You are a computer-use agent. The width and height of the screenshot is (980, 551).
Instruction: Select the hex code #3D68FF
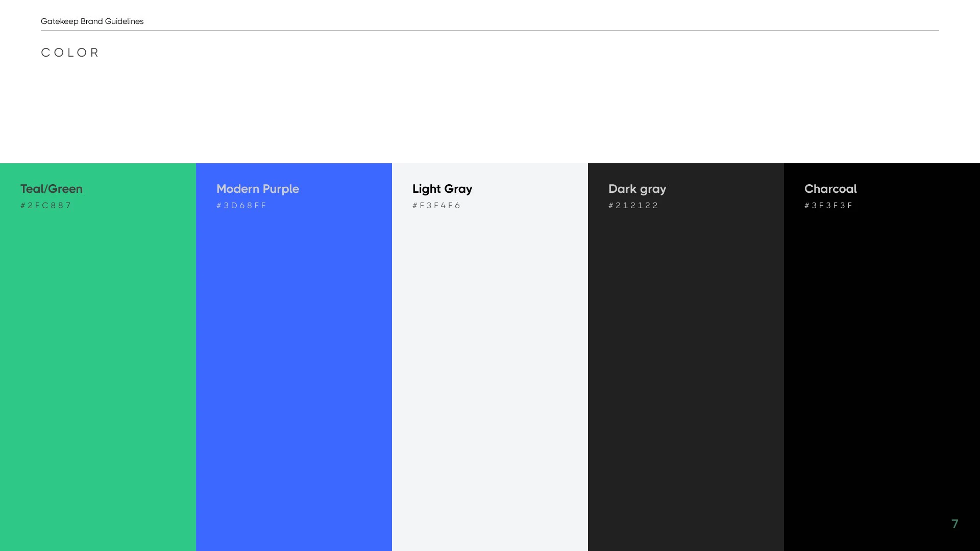click(x=241, y=205)
